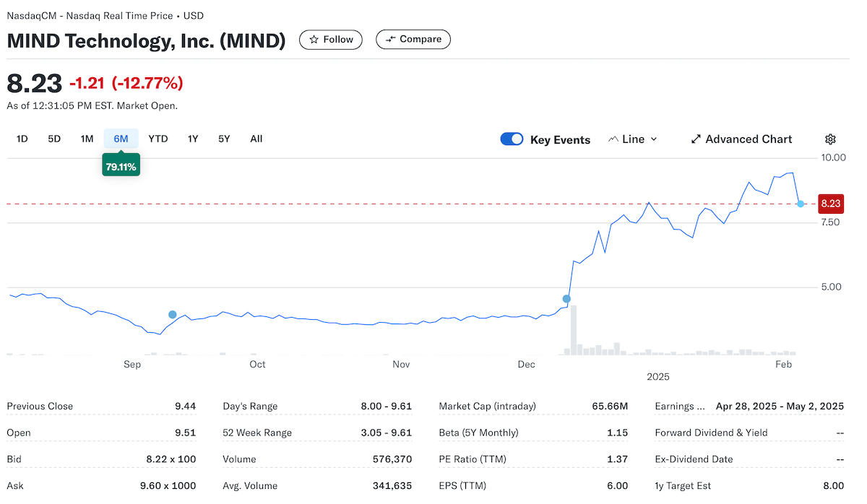
Task: Switch chart to 1Y range
Action: tap(193, 139)
